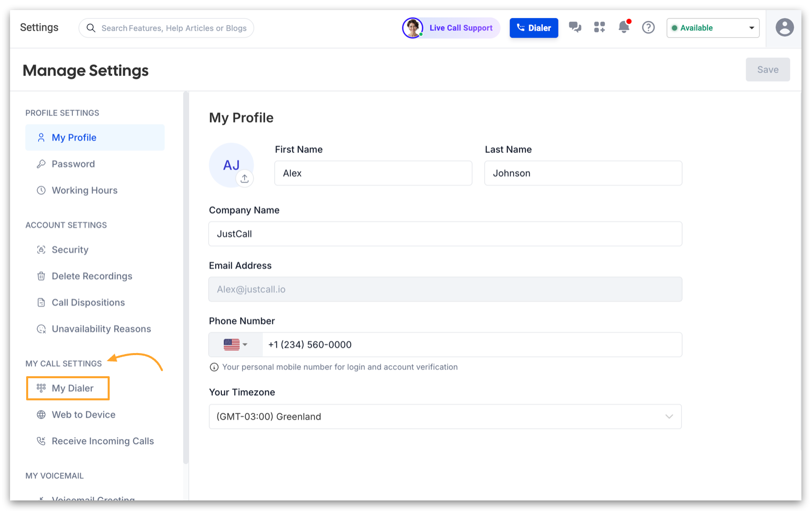Click the My Profile person icon
The width and height of the screenshot is (812, 511).
41,137
